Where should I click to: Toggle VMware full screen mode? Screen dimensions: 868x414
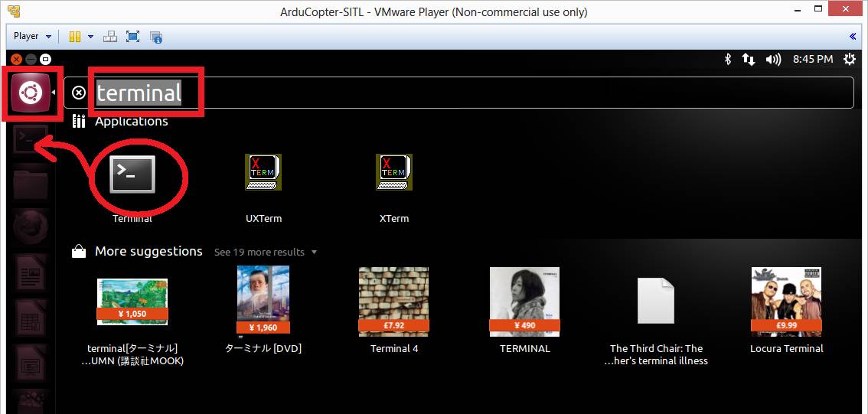tap(132, 36)
